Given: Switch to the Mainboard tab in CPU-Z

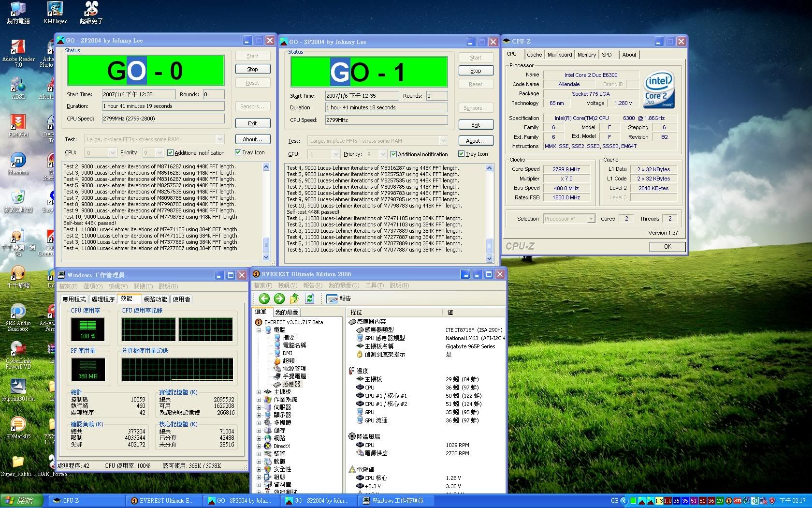Looking at the screenshot, I should point(560,55).
